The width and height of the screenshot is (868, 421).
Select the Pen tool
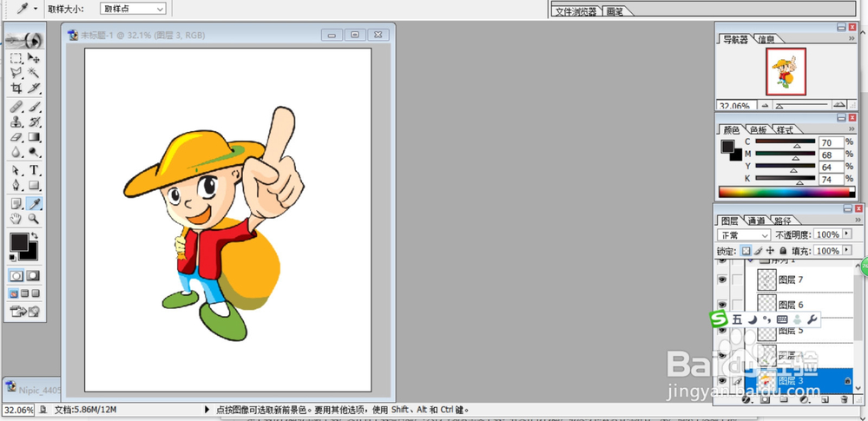(16, 185)
